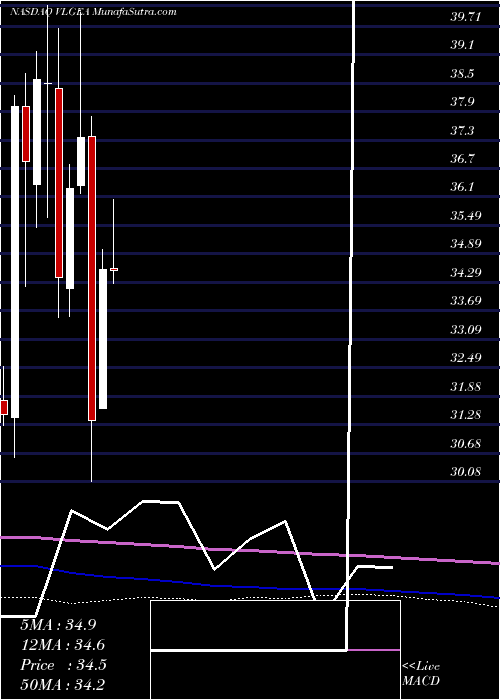The image size is (500, 700).
Task: Click the 39.1 price axis label
Action: point(464,46)
